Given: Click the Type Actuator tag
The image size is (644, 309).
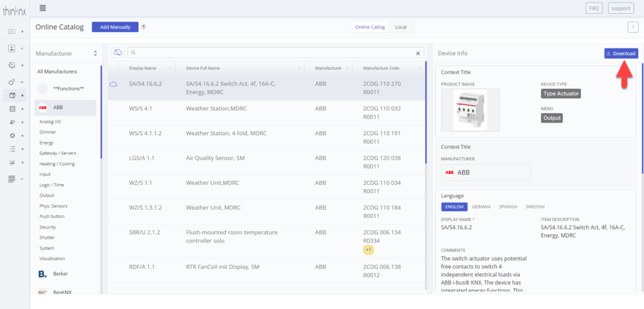Looking at the screenshot, I should click(x=560, y=94).
